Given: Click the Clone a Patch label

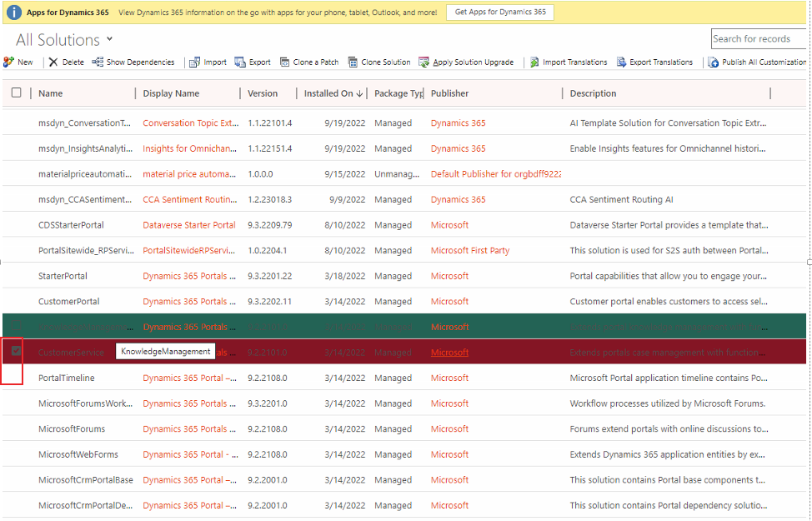Looking at the screenshot, I should pyautogui.click(x=316, y=63).
